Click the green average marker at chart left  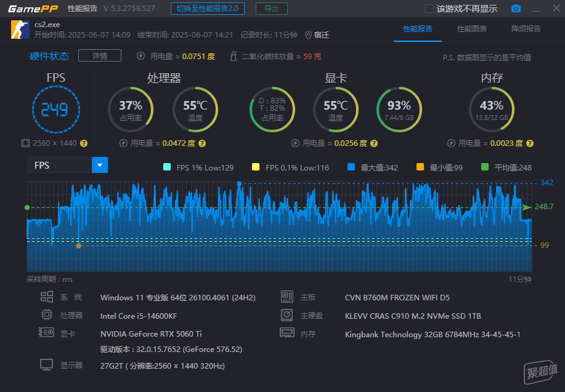pyautogui.click(x=27, y=207)
